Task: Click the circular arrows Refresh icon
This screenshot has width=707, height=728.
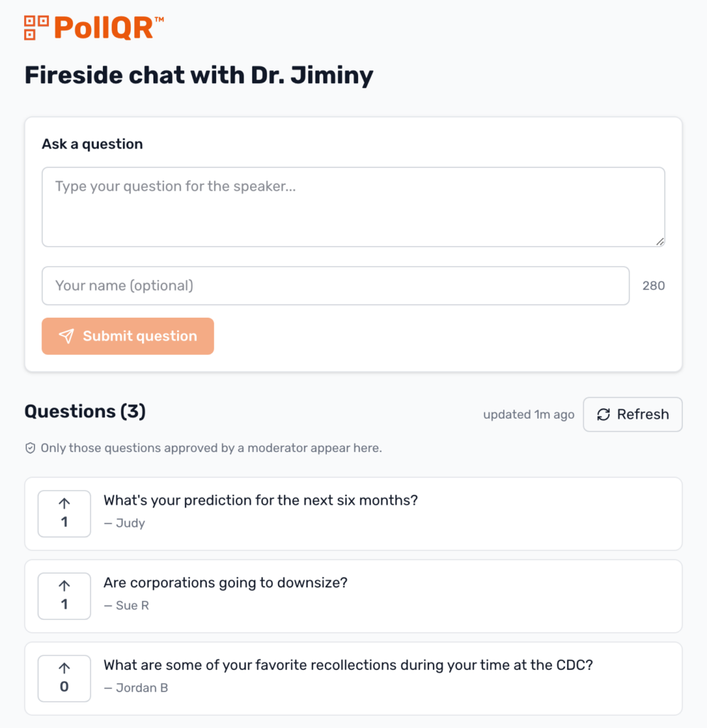Action: click(x=603, y=414)
